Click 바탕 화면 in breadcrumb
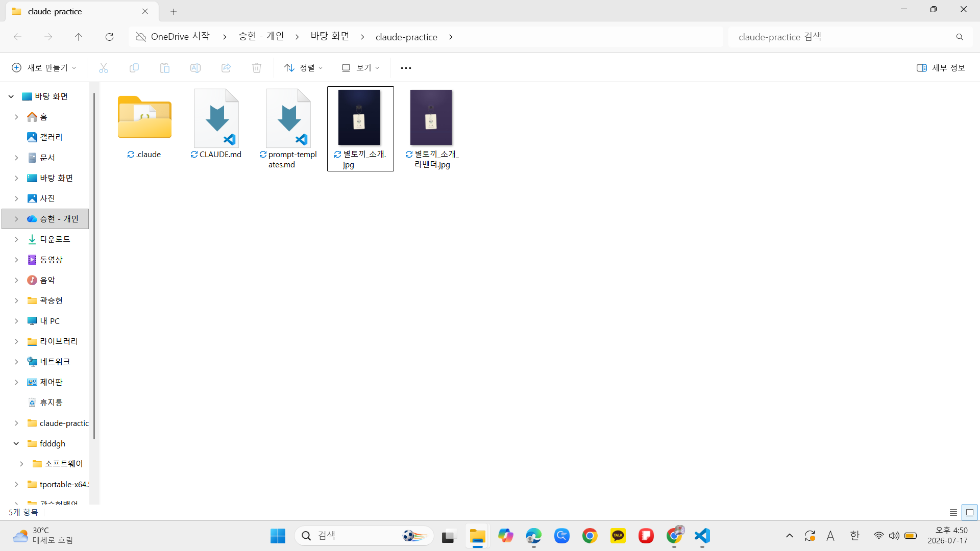The image size is (980, 551). point(330,37)
